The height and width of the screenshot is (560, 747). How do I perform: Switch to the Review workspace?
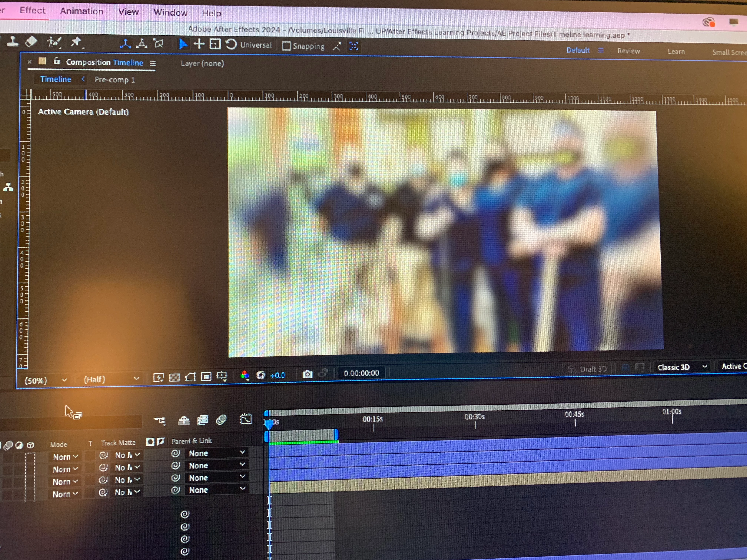pos(628,51)
